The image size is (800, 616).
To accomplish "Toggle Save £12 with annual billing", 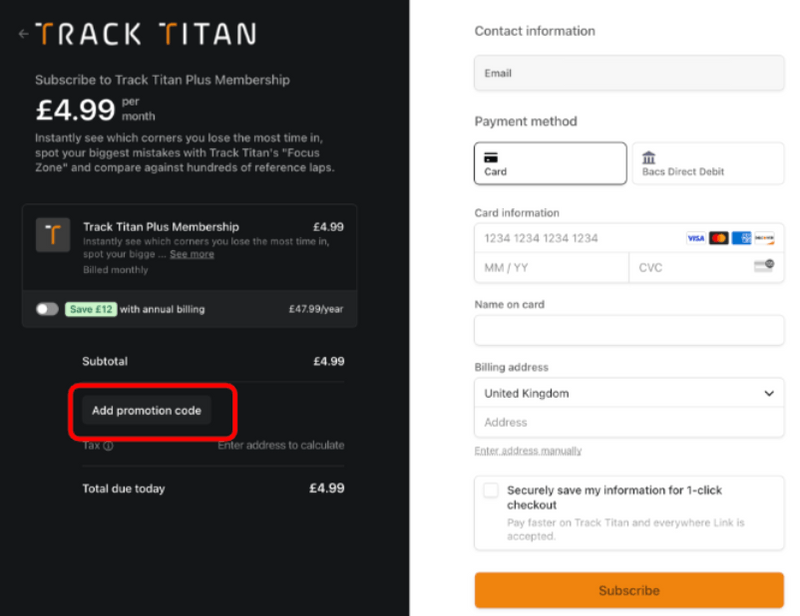I will coord(47,310).
